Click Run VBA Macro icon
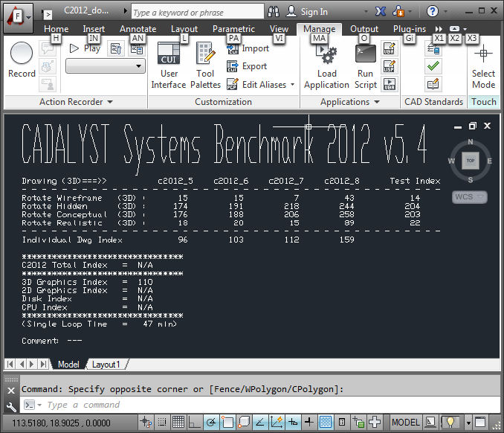The image size is (504, 433). [x=390, y=85]
